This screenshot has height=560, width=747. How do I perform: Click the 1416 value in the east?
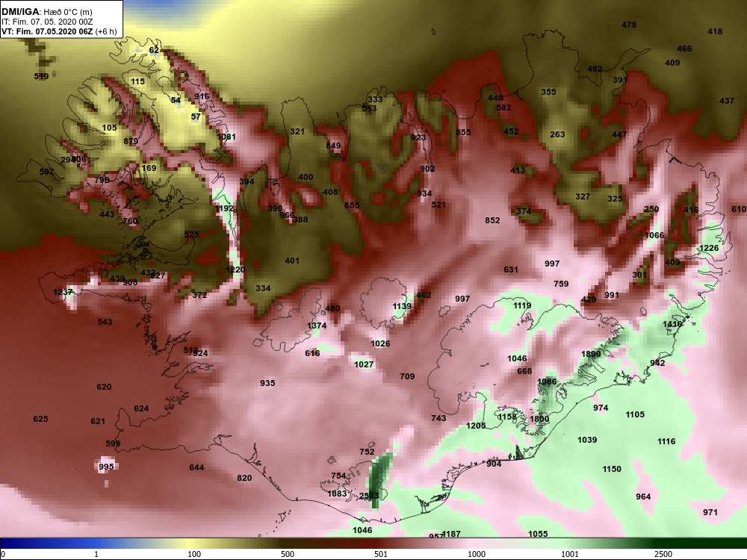coord(672,324)
